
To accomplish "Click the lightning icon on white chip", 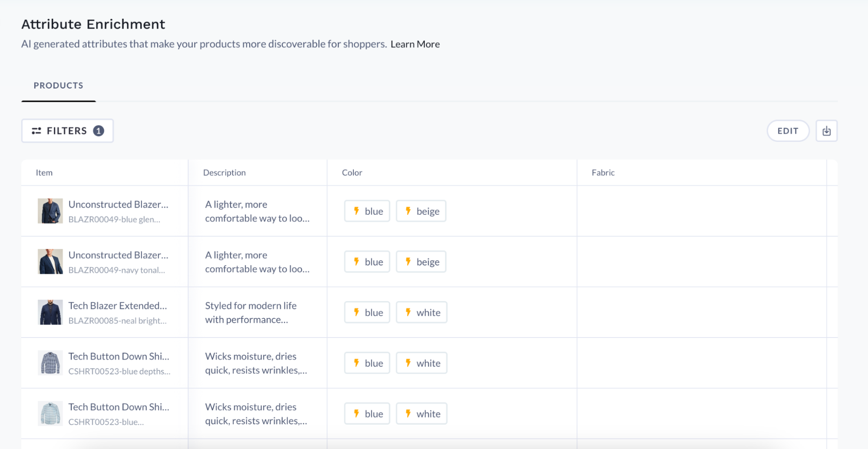I will tap(409, 312).
